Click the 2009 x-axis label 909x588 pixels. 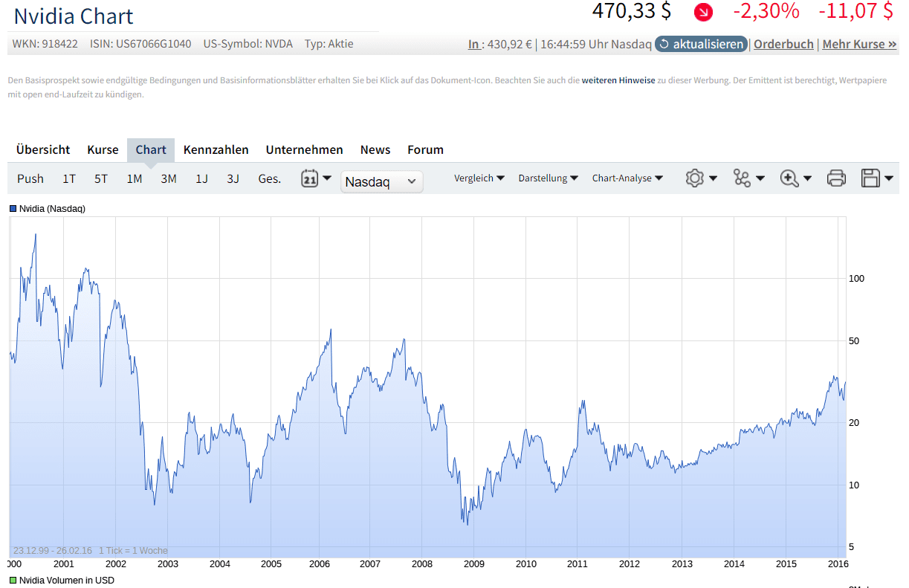[x=474, y=564]
